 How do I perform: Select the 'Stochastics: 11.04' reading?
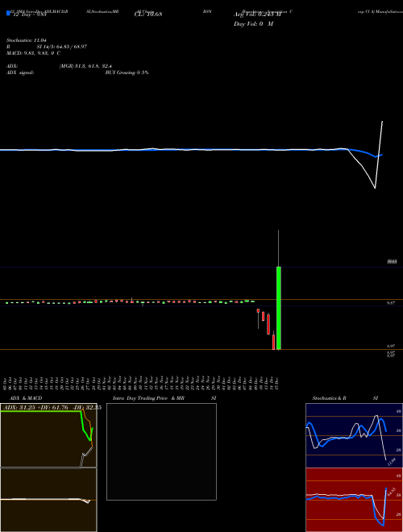[26, 40]
